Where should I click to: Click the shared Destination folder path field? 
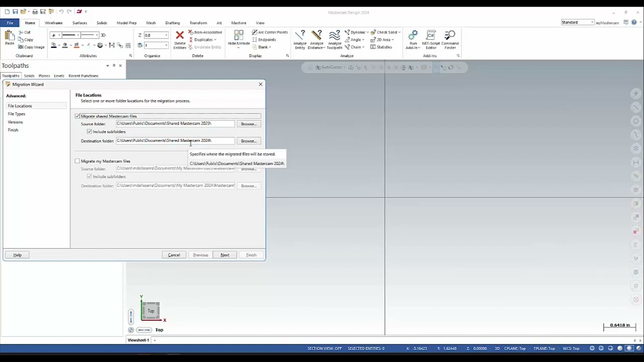[175, 141]
